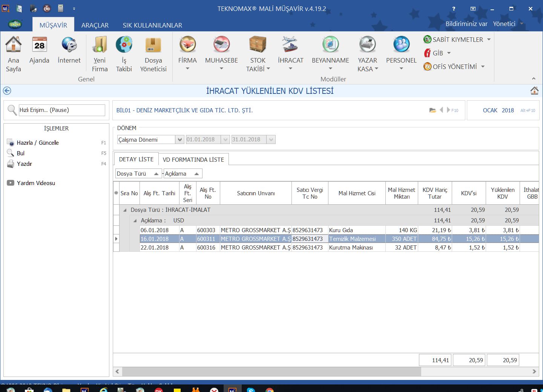The image size is (543, 392).
Task: Collapse the Açıklama USD group row
Action: click(135, 220)
